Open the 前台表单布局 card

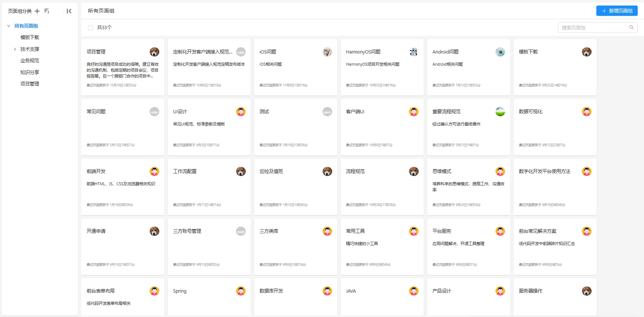coord(123,297)
